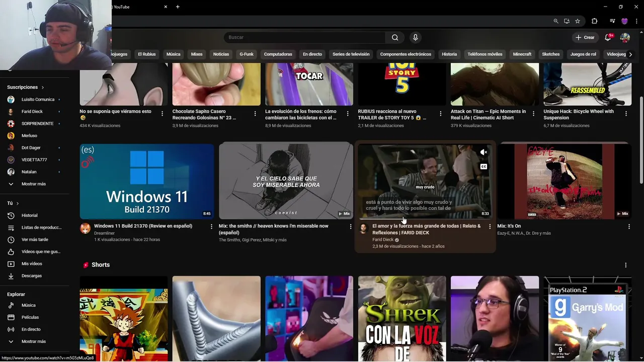Select the G-Funk chip

pos(247,54)
